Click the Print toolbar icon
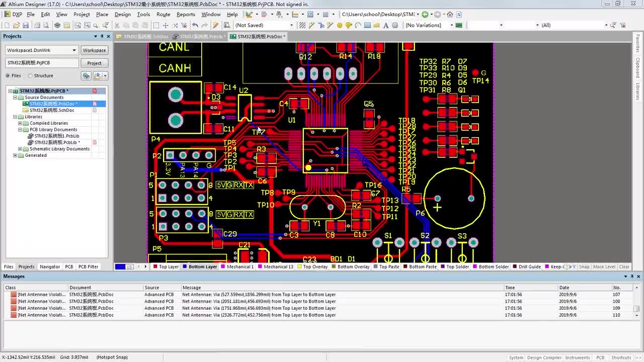Viewport: 644px width, 362px height. [x=37, y=25]
